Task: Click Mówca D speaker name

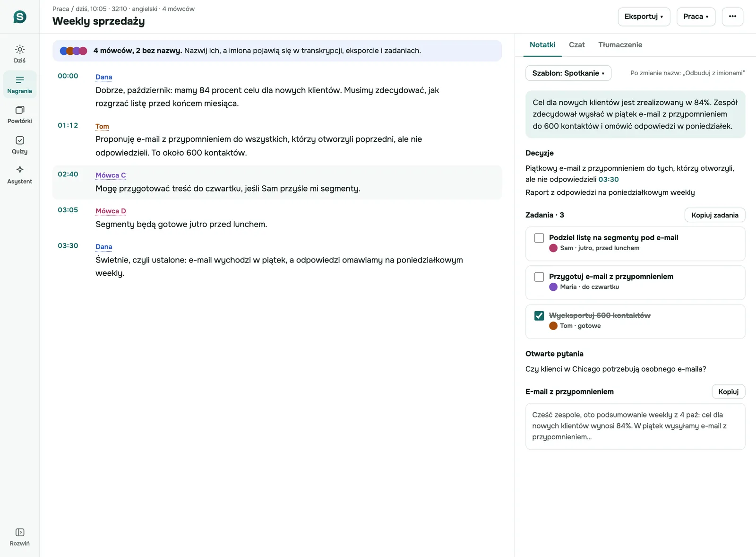Action: click(111, 211)
